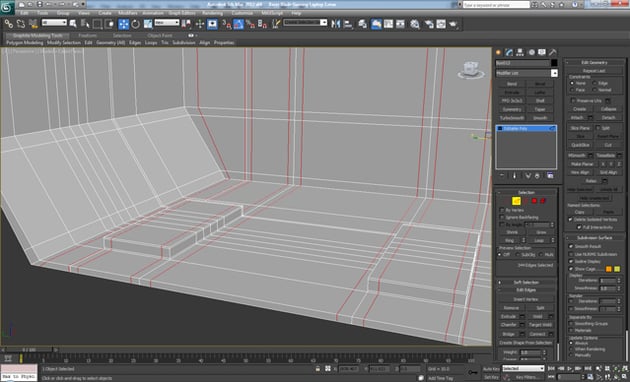Open the Modifiers menu
This screenshot has height=382, width=630.
click(128, 13)
